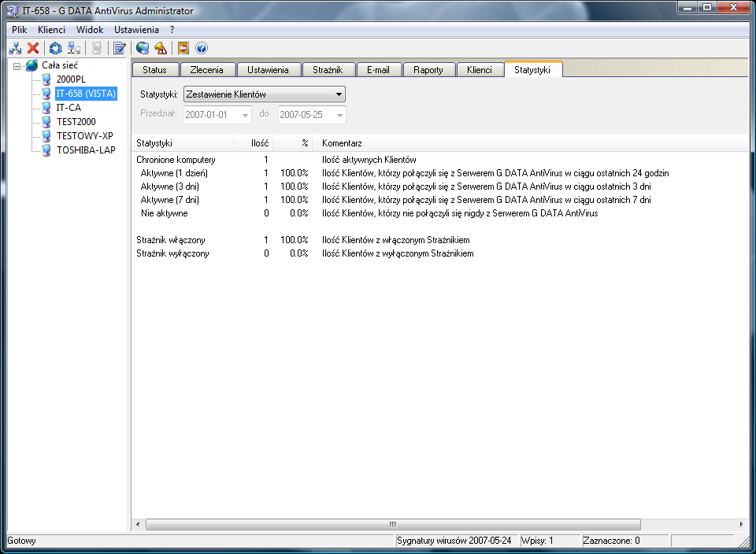Click the red X delete icon
The image size is (756, 554).
[x=33, y=48]
